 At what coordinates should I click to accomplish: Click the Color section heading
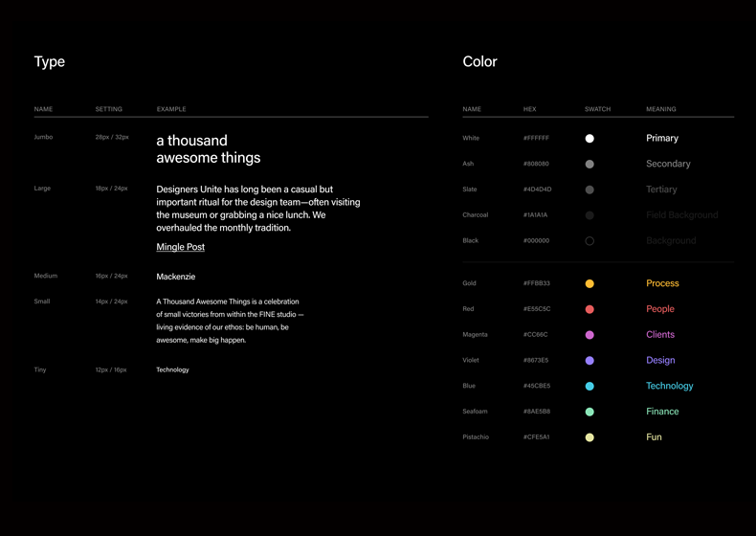click(479, 61)
